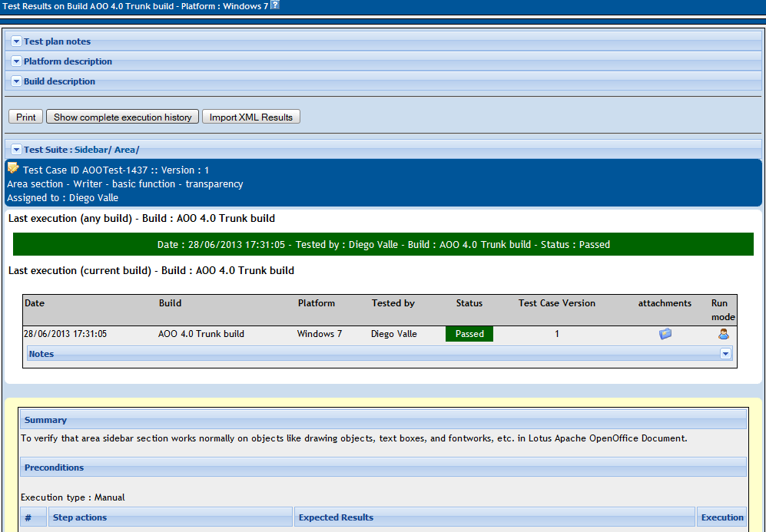Click 'Test Case ID AOOTest-1437' heading

point(85,170)
